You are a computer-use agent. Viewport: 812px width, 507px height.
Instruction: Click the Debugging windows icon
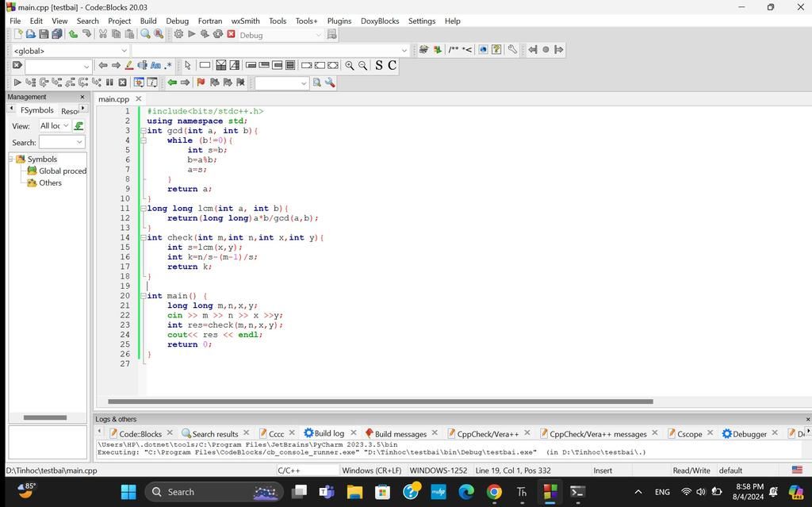(x=139, y=82)
